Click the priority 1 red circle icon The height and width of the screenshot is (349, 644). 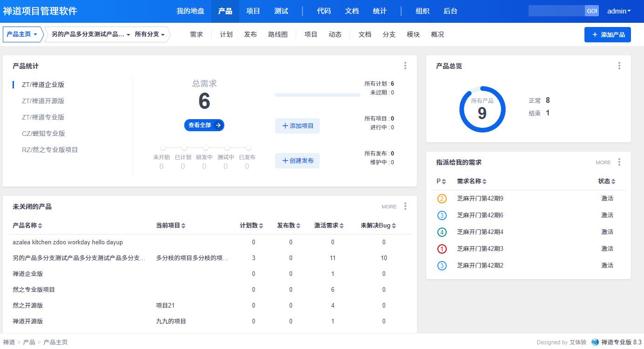click(x=442, y=249)
